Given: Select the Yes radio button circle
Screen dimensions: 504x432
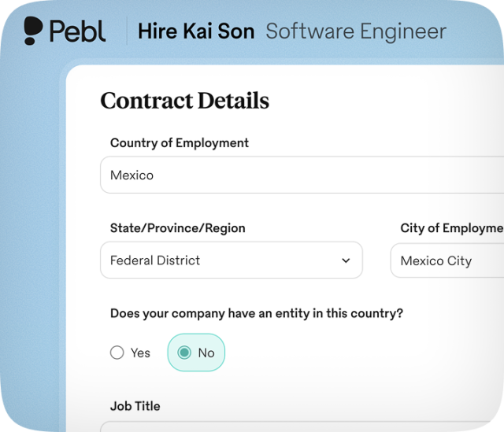Looking at the screenshot, I should (x=117, y=353).
